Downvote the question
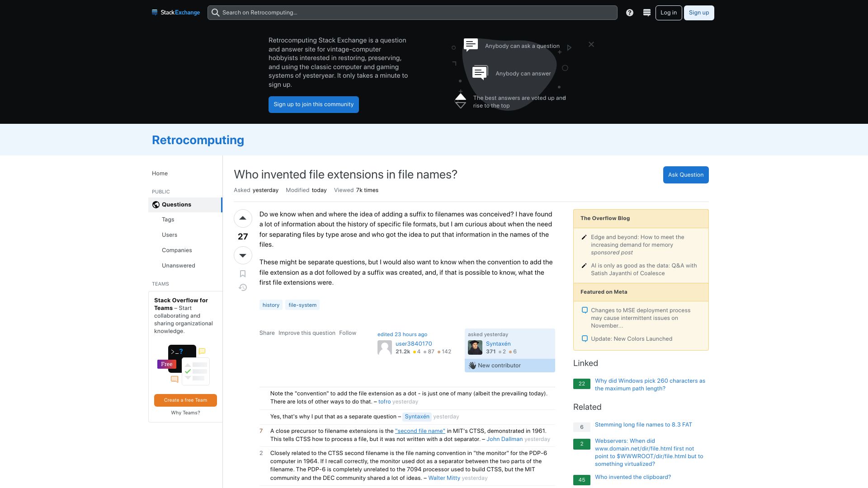 coord(243,255)
